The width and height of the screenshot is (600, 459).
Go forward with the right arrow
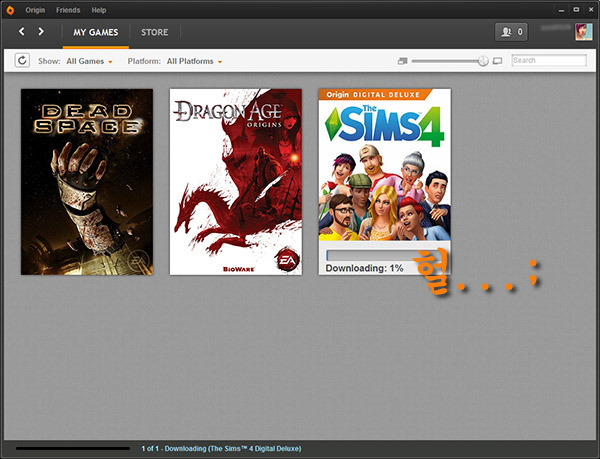(x=41, y=31)
